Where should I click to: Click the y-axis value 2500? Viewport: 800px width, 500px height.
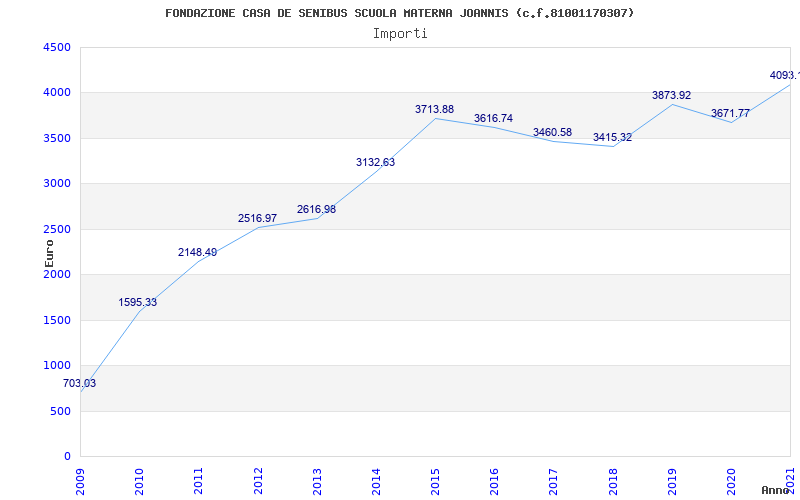pos(57,230)
